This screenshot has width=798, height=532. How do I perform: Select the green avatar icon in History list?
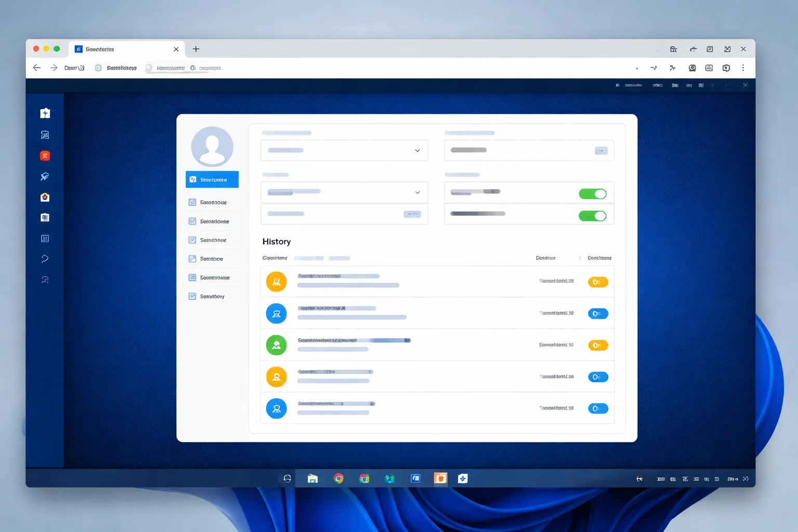click(276, 345)
